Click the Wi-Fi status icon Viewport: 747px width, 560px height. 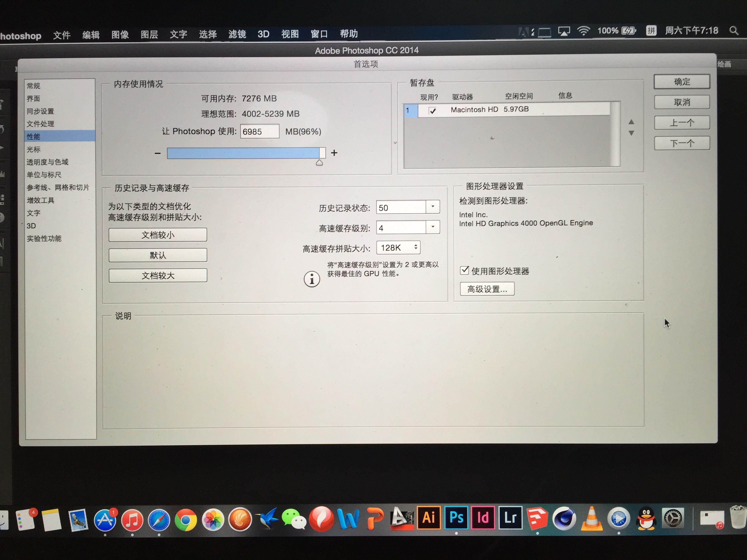coord(583,31)
